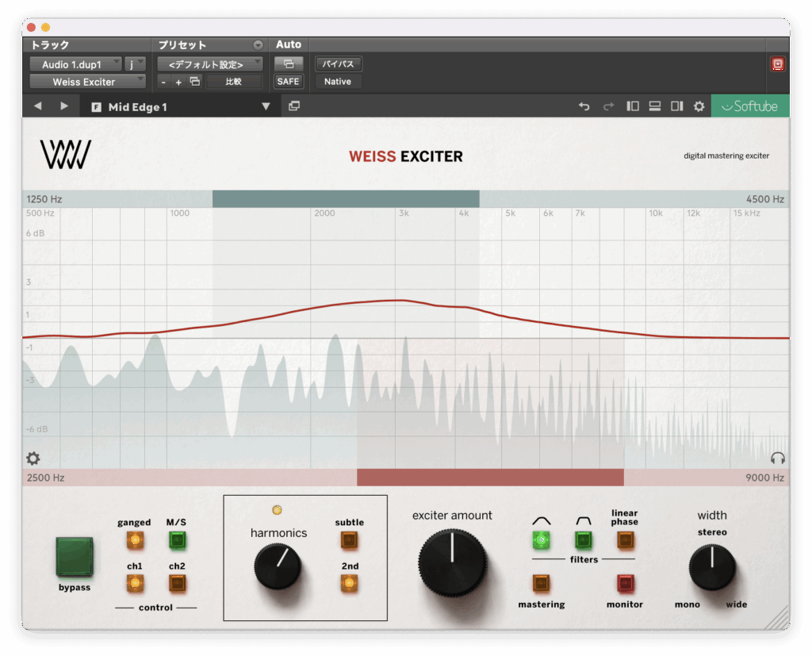Show bottom panel layout icon

click(x=654, y=106)
